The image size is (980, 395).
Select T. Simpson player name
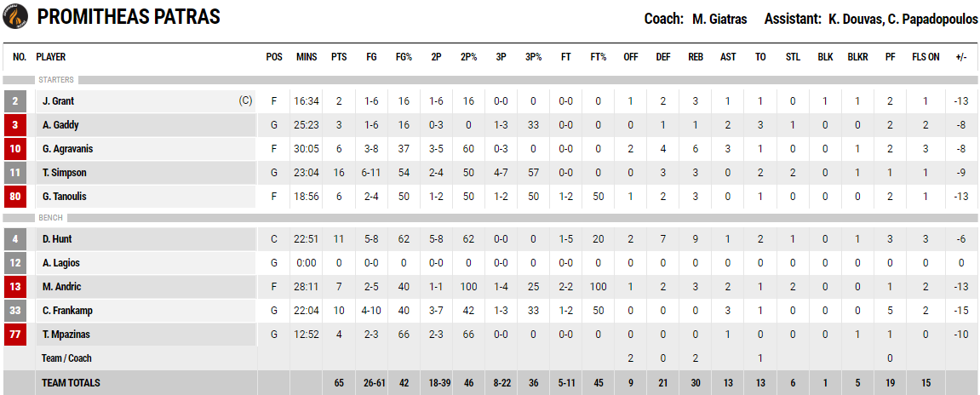point(65,173)
